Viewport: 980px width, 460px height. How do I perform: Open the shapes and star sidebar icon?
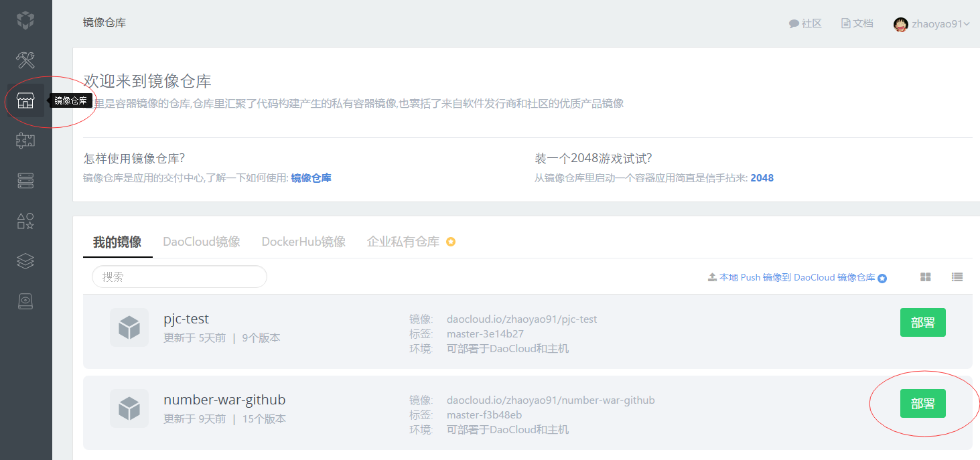point(25,221)
